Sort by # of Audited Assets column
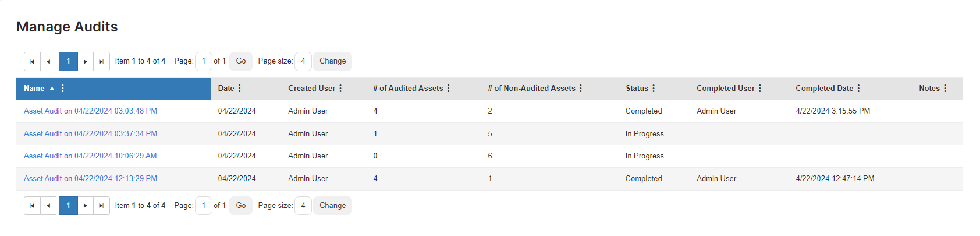The image size is (980, 236). pos(408,89)
